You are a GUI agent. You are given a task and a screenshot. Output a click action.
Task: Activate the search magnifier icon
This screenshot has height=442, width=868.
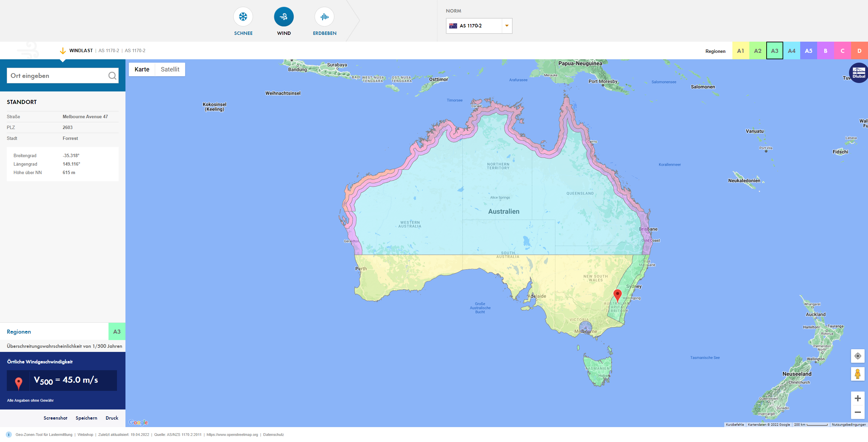(x=112, y=75)
